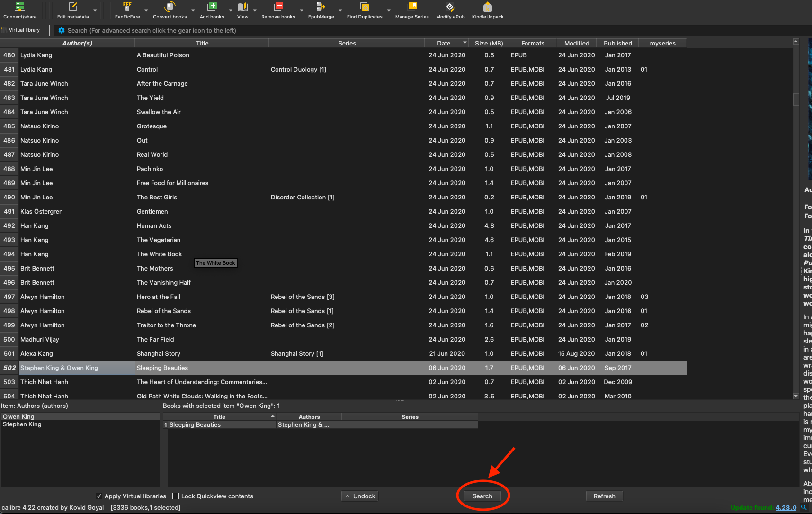
Task: Expand the EpubMerge dropdown arrow
Action: tap(340, 10)
